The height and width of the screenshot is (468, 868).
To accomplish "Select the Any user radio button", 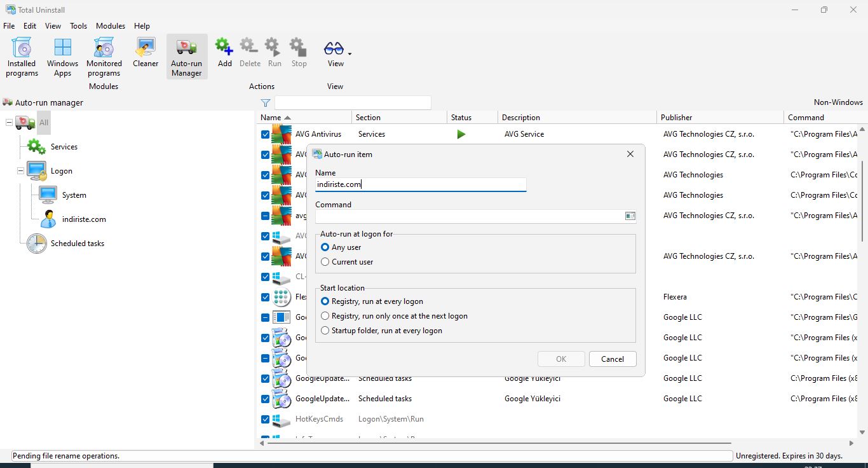I will click(x=325, y=247).
